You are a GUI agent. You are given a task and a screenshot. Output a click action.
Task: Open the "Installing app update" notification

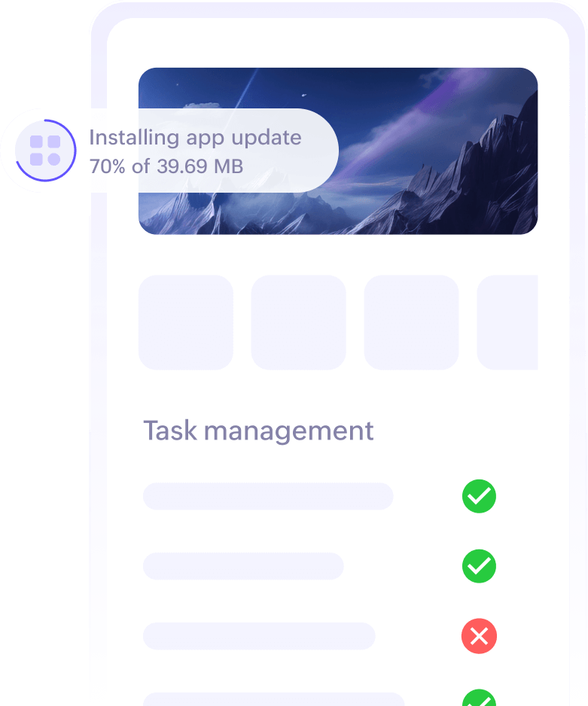click(169, 151)
